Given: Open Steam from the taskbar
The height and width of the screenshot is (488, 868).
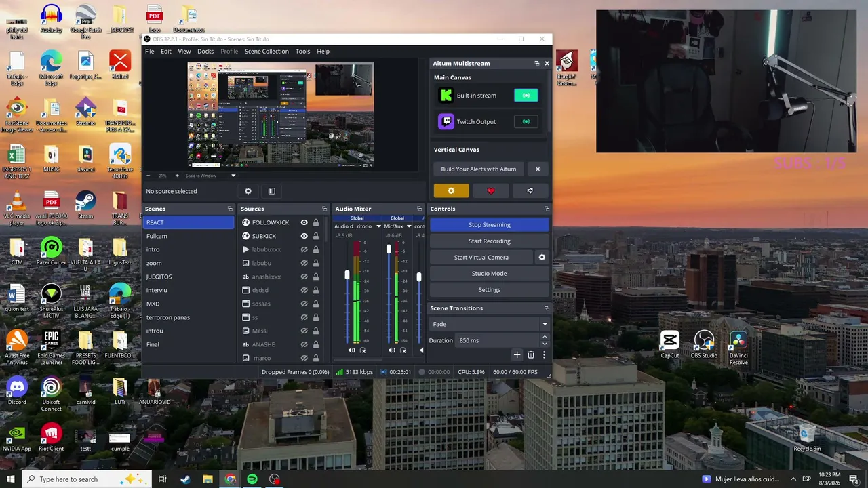Looking at the screenshot, I should coord(185,479).
